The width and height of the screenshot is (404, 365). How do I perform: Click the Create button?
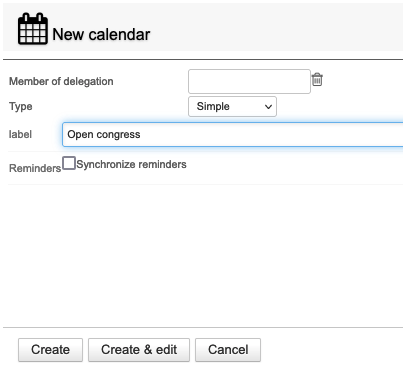click(50, 350)
